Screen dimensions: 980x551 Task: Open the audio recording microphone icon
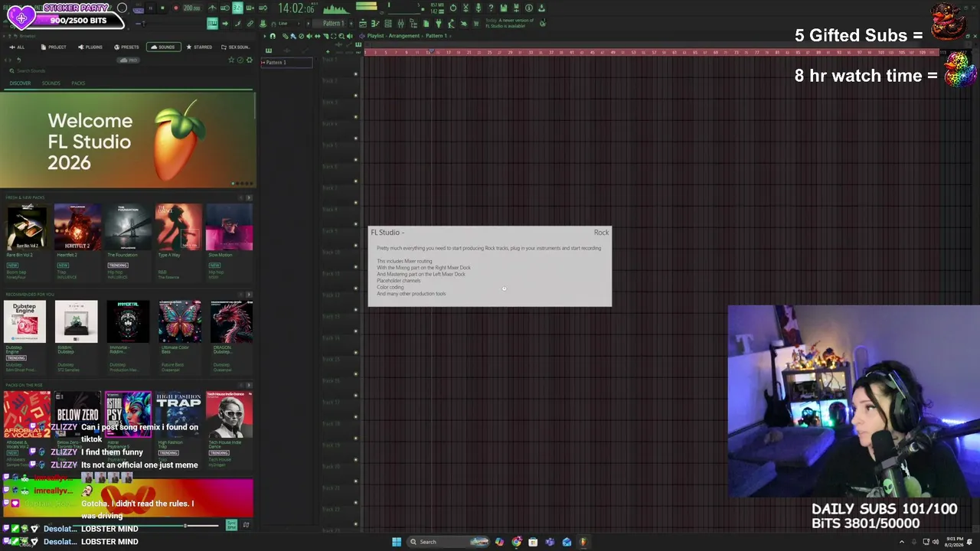pos(478,8)
